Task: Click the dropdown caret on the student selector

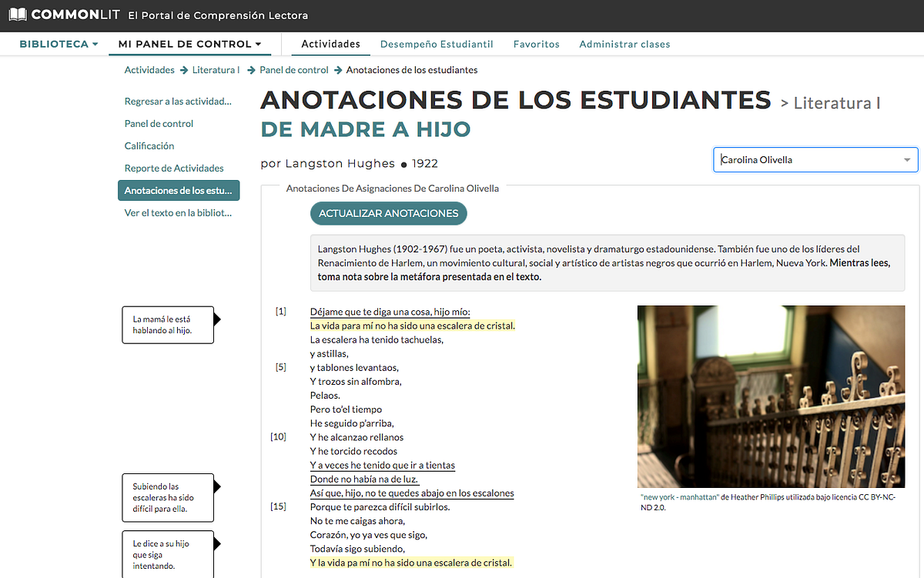Action: [x=907, y=159]
